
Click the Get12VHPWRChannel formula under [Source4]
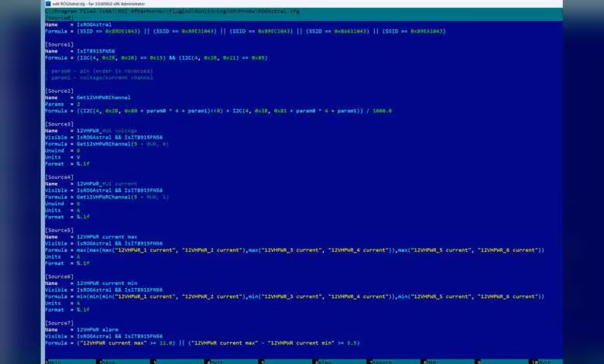pos(107,197)
